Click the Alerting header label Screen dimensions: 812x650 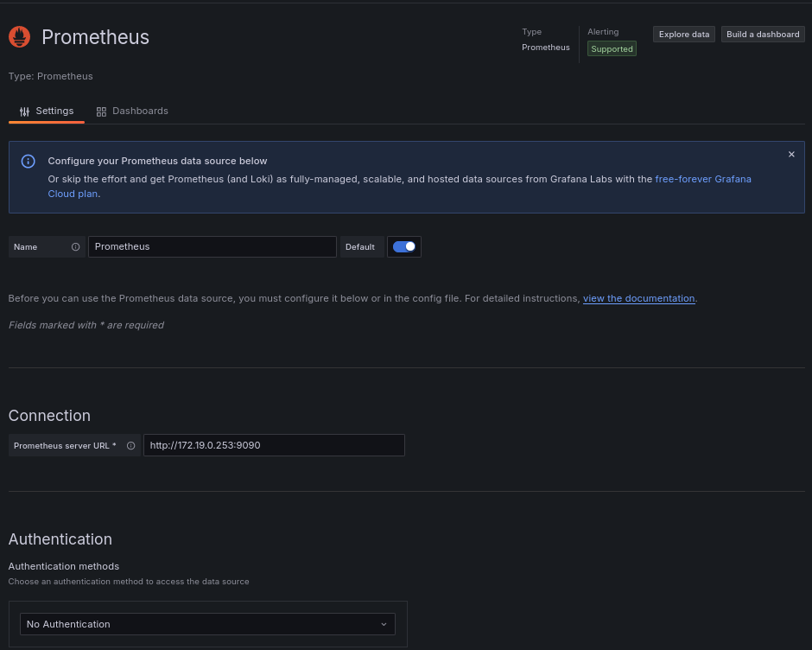point(603,32)
